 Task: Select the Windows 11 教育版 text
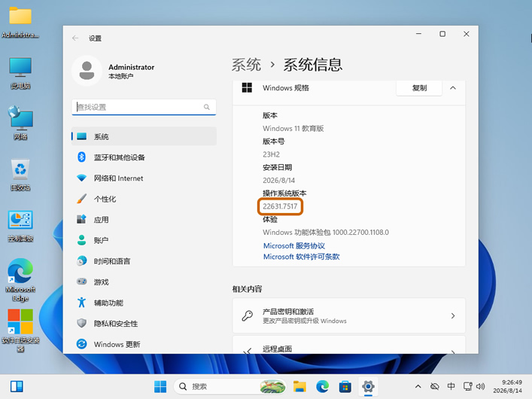pos(293,129)
